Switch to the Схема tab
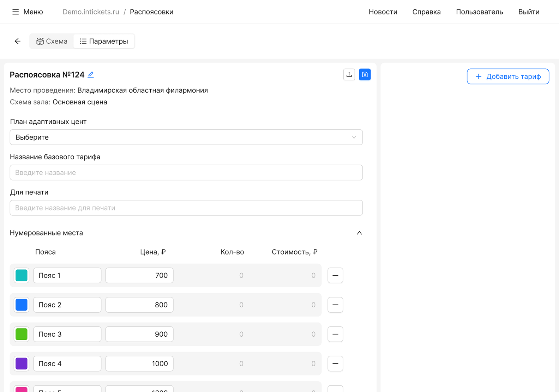This screenshot has width=559, height=392. [52, 41]
